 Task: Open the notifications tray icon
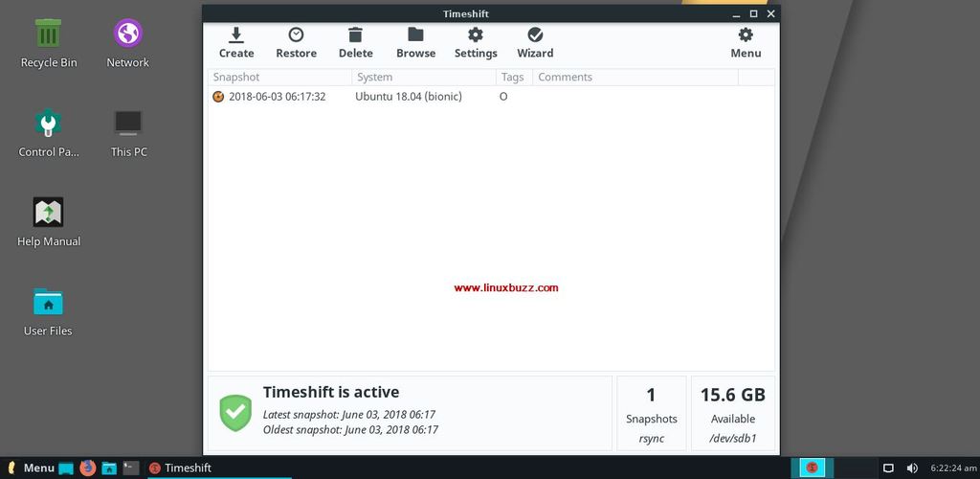(888, 468)
